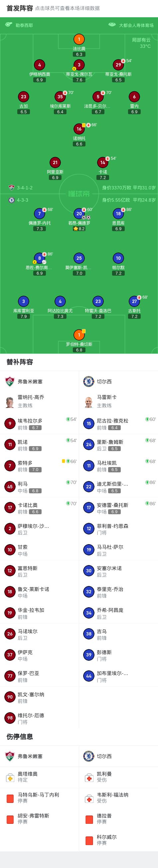View coach 马雷斯卡's avatar photo
The width and height of the screenshot is (158, 868).
(89, 402)
